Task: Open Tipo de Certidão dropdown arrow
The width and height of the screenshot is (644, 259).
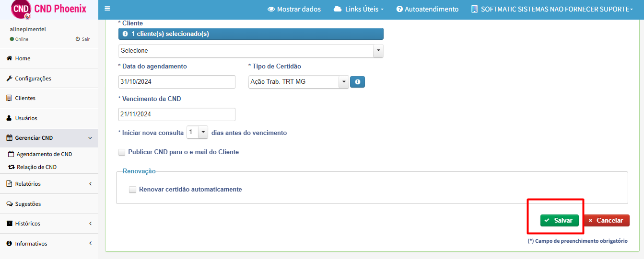Action: pyautogui.click(x=343, y=82)
